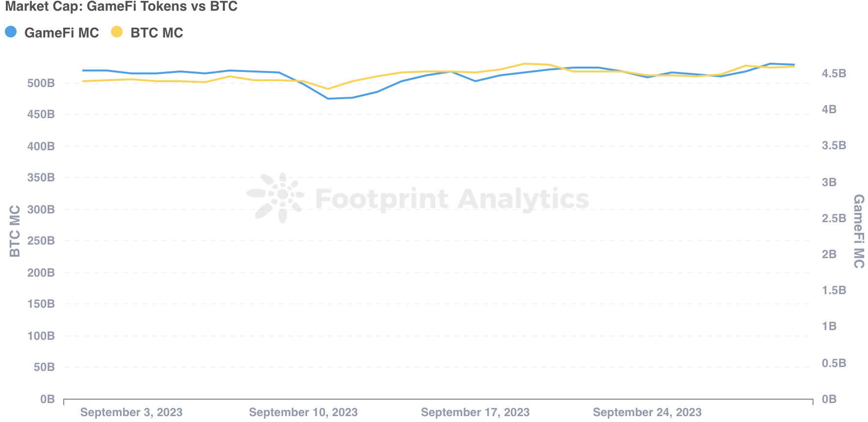Click the Footprint Analytics watermark text
The image size is (868, 422).
coord(452,199)
